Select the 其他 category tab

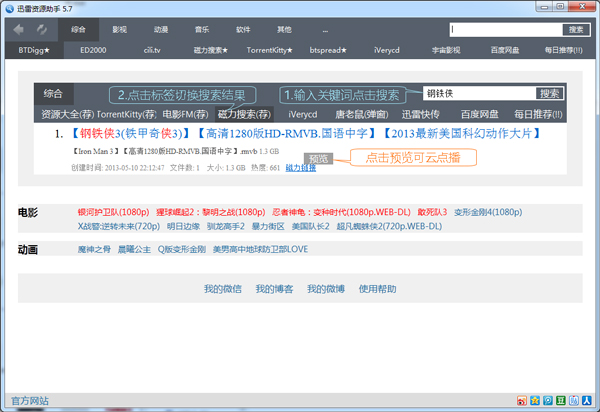tap(284, 29)
